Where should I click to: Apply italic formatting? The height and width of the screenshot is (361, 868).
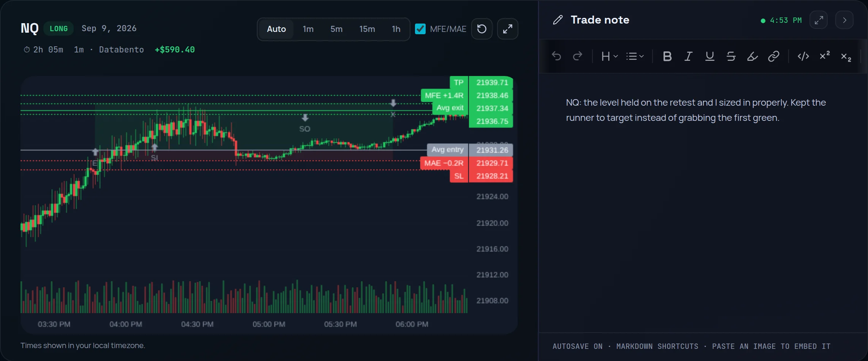(x=688, y=56)
